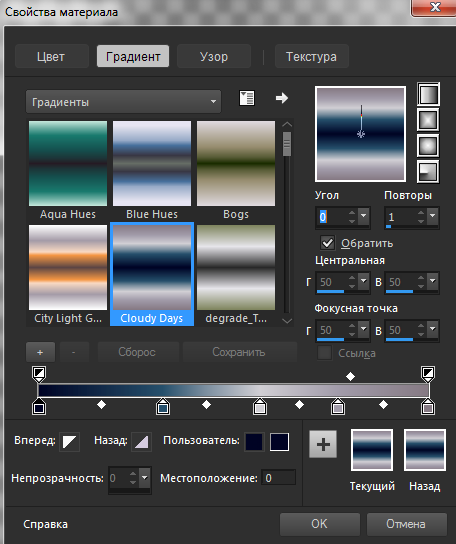Switch to the Цвет tab
This screenshot has height=544, width=456.
click(x=52, y=56)
